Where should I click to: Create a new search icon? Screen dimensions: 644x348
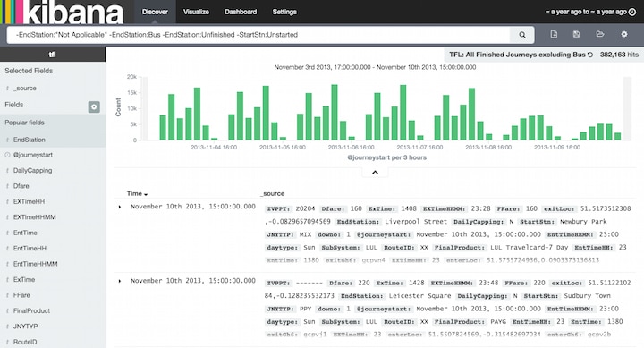554,35
